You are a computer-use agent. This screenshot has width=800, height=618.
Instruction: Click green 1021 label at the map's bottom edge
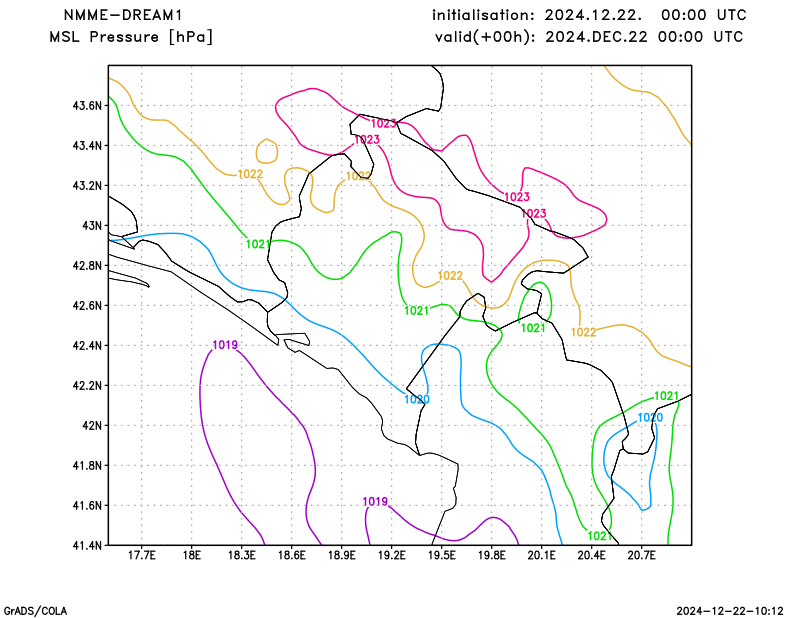tap(601, 536)
